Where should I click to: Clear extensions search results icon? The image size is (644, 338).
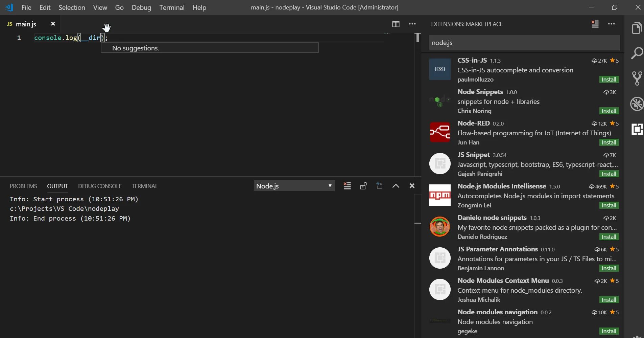[595, 24]
